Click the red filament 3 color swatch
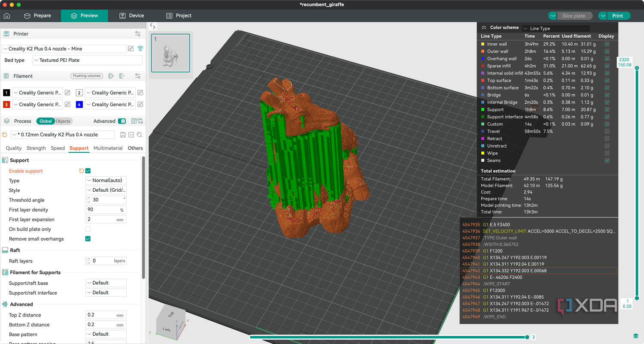The image size is (644, 344). pyautogui.click(x=6, y=104)
